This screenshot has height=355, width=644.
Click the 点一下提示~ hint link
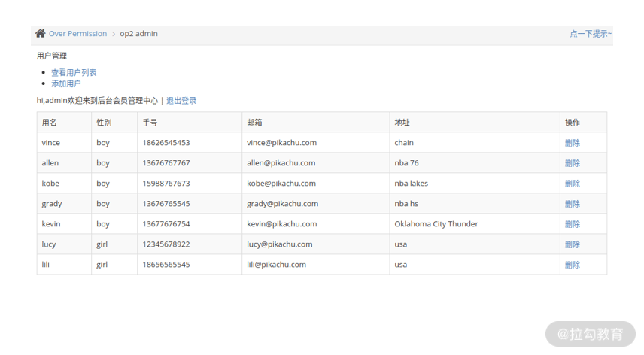tap(590, 34)
